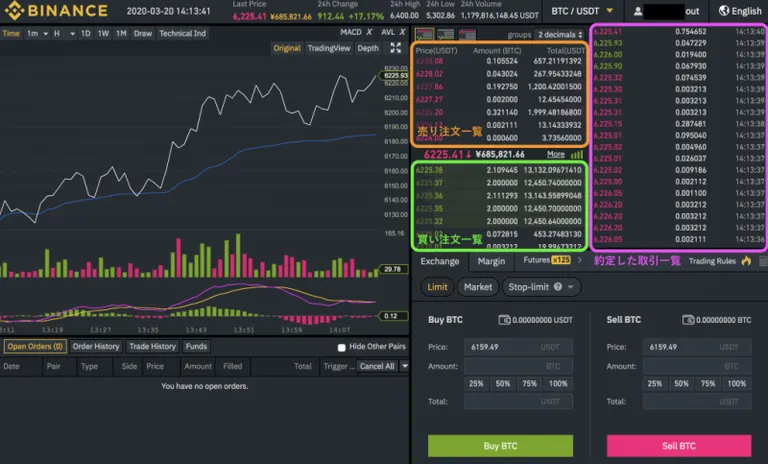The width and height of the screenshot is (768, 464).
Task: Click the Sell BTC wallet balance icon
Action: pos(688,320)
